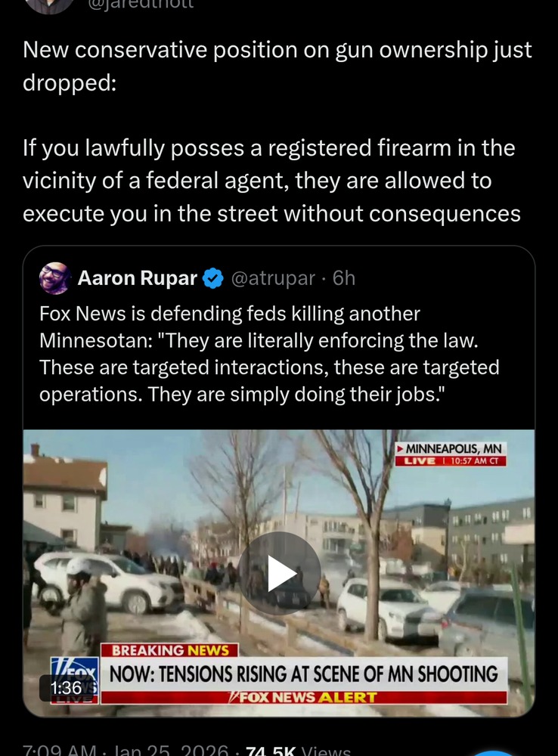
Task: Open the quoted tweet text about Fox News
Action: (269, 354)
